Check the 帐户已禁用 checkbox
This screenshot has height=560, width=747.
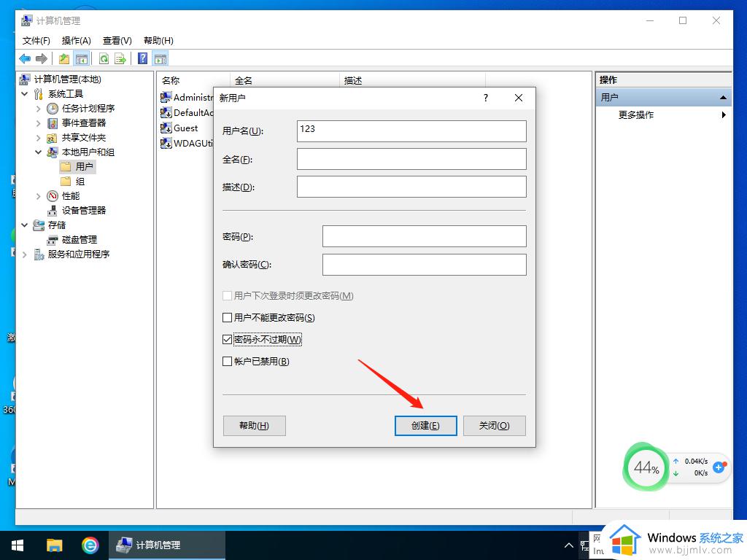pyautogui.click(x=228, y=362)
